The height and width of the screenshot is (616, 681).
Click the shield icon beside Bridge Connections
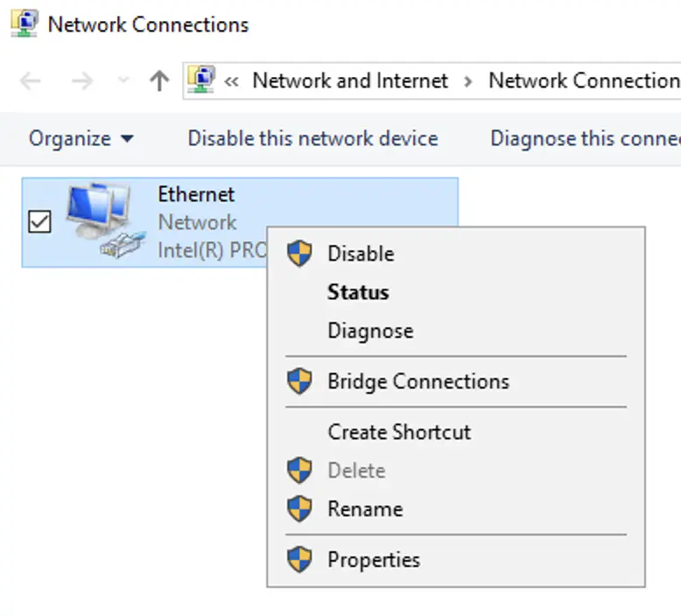click(300, 381)
